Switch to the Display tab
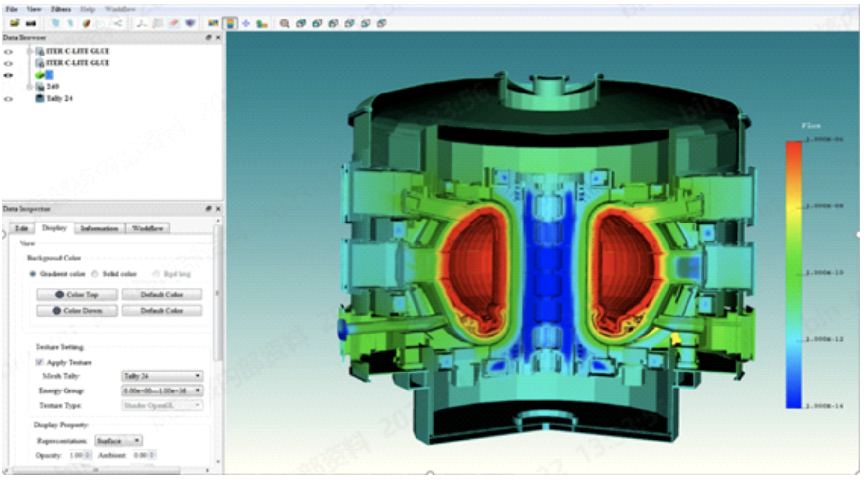The image size is (868, 483). click(54, 228)
